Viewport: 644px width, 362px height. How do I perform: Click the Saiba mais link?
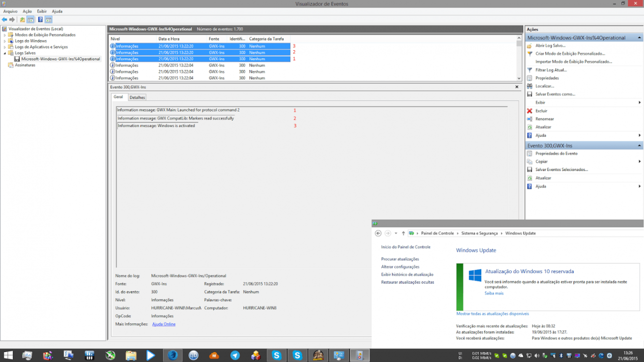(494, 293)
